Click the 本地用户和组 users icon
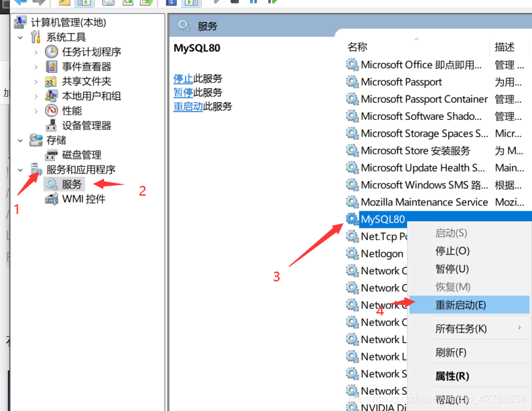This screenshot has height=411, width=532. tap(51, 96)
